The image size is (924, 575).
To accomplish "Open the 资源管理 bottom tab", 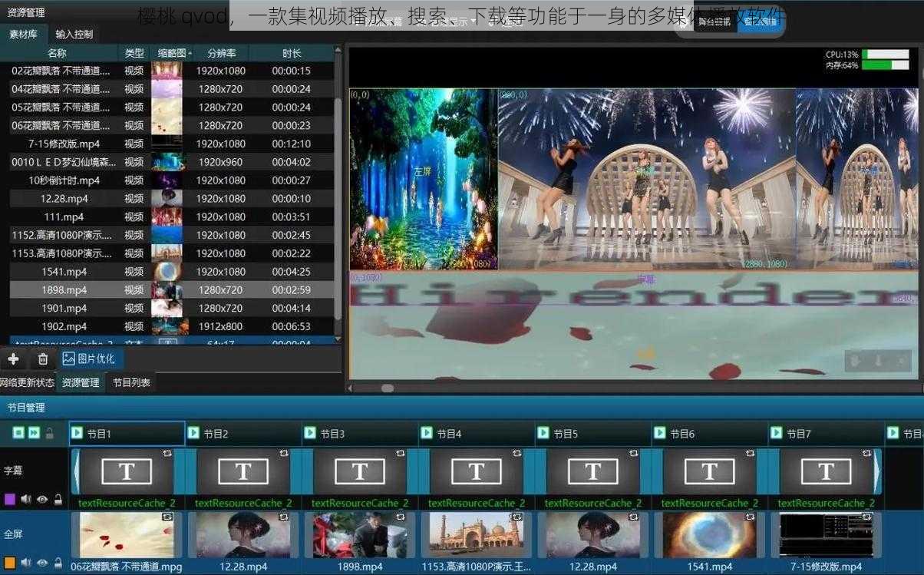I will 81,382.
